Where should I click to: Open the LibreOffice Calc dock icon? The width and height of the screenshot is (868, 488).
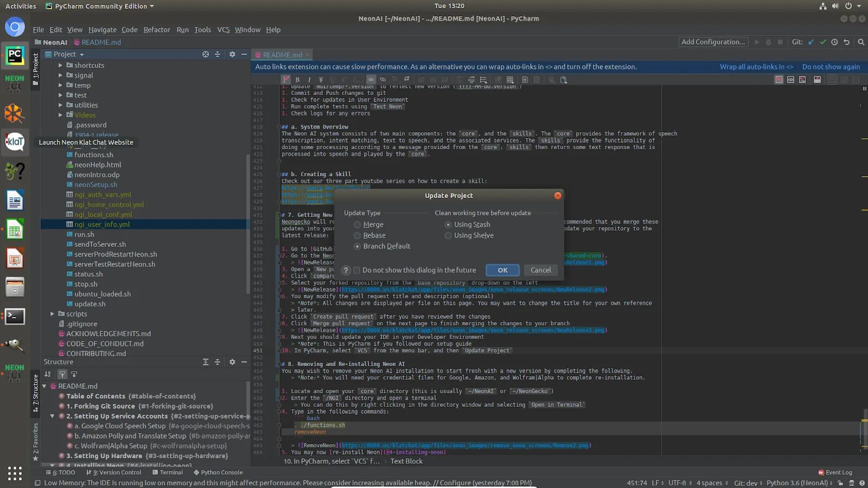click(15, 230)
